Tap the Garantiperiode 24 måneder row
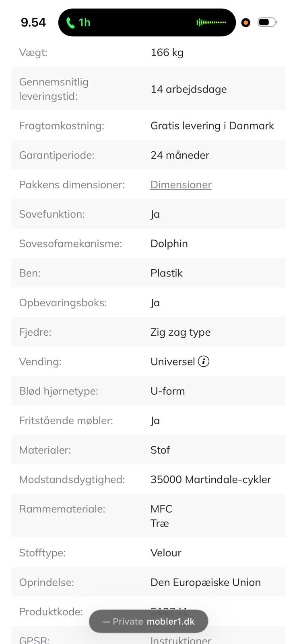The height and width of the screenshot is (644, 297). 148,155
